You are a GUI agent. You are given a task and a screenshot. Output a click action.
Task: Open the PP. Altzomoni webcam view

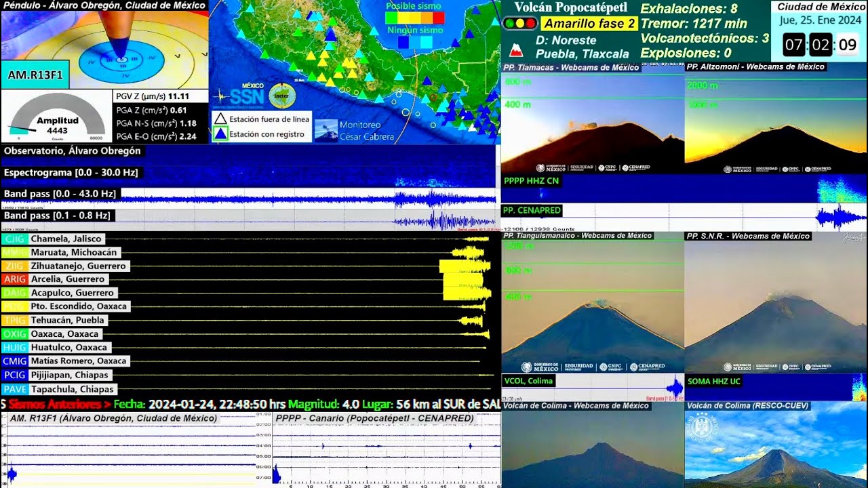[776, 118]
